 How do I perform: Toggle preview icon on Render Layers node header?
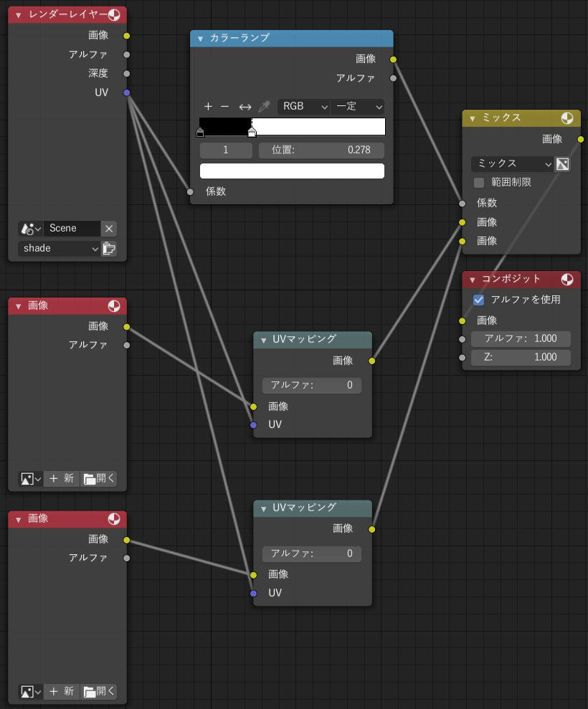[x=115, y=15]
